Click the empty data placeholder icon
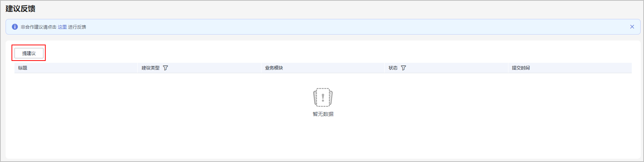This screenshot has width=644, height=162. tap(323, 97)
